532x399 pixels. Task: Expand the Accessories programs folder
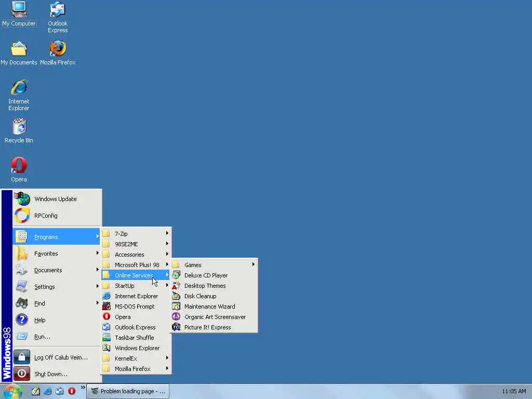[136, 255]
